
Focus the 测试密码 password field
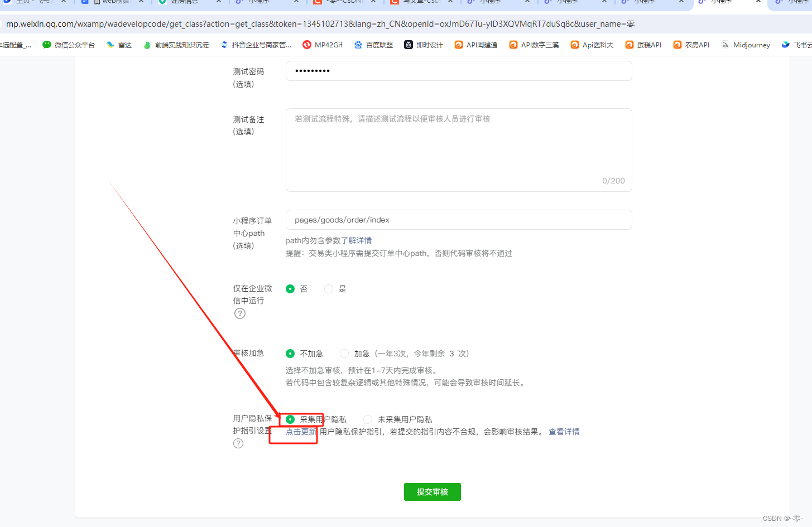(x=459, y=71)
